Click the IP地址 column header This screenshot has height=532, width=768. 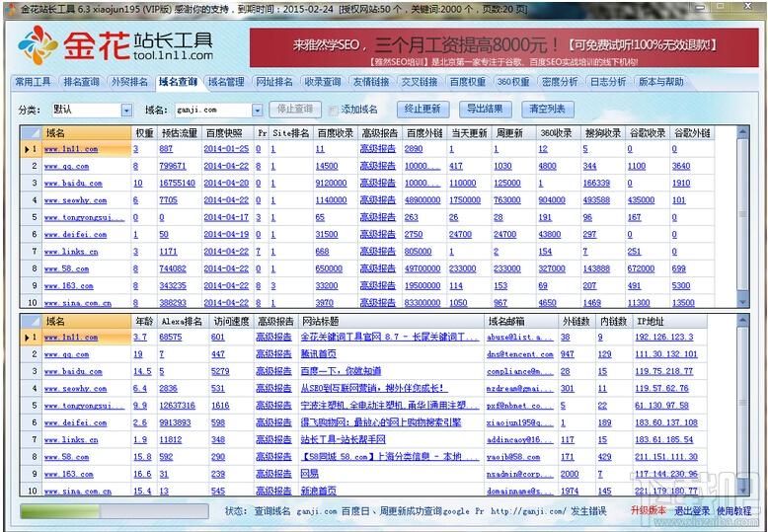click(669, 322)
